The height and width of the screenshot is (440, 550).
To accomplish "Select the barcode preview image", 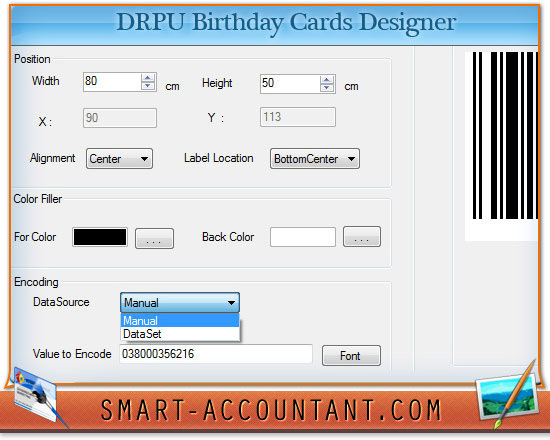I will coord(502,146).
